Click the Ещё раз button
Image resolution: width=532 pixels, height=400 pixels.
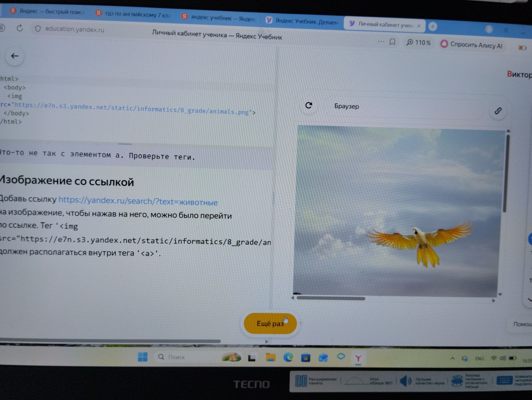coord(270,323)
